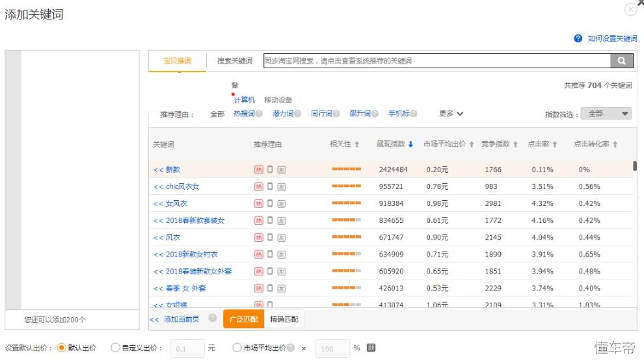Image resolution: width=644 pixels, height=360 pixels.
Task: Click the hot icon in 2018新款女衬衣 row
Action: 259,255
